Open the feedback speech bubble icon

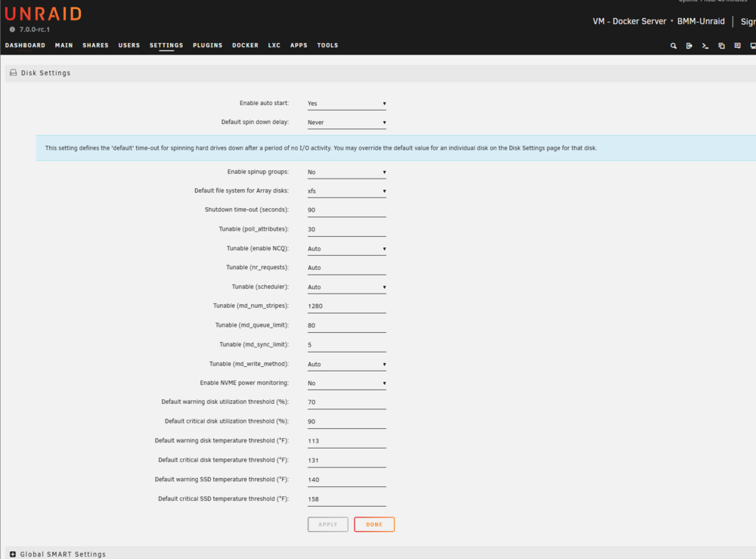click(x=737, y=46)
